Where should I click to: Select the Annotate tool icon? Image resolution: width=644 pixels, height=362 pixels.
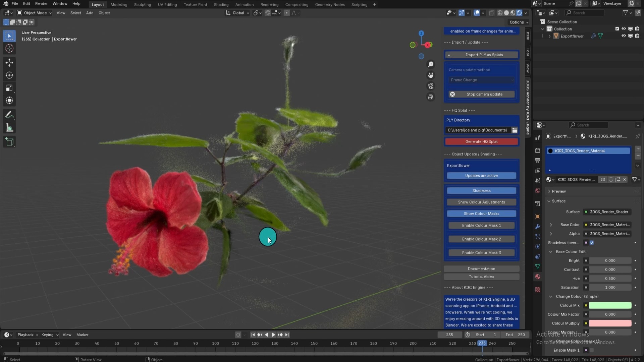click(x=10, y=115)
